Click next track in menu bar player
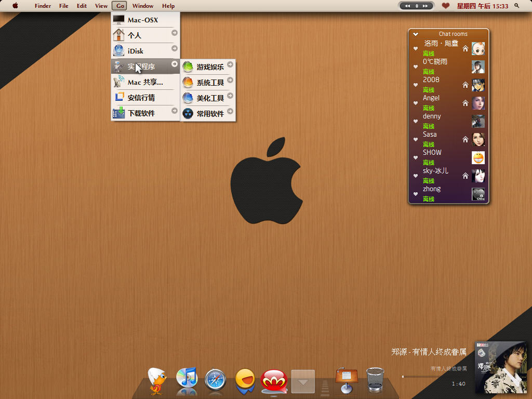The width and height of the screenshot is (532, 399). click(x=425, y=6)
